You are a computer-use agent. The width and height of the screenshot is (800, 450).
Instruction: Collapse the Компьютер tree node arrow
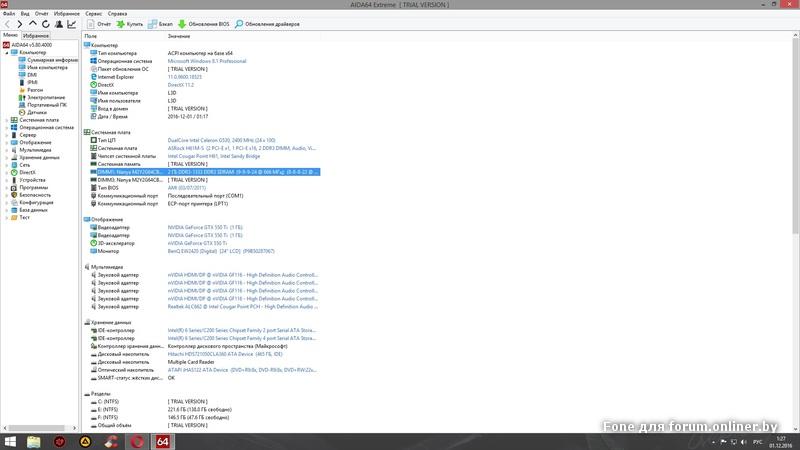coord(7,53)
